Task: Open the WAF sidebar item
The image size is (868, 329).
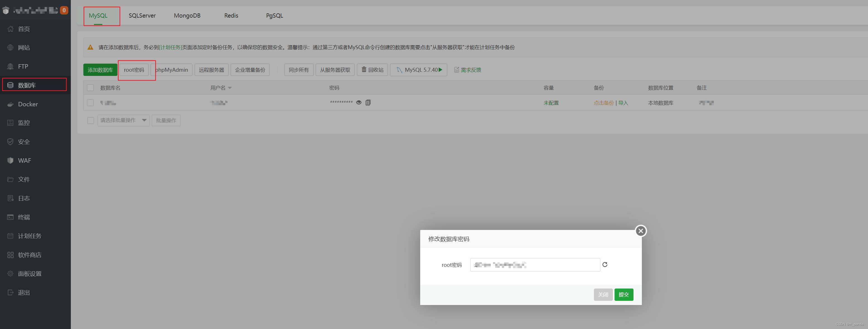Action: click(24, 160)
